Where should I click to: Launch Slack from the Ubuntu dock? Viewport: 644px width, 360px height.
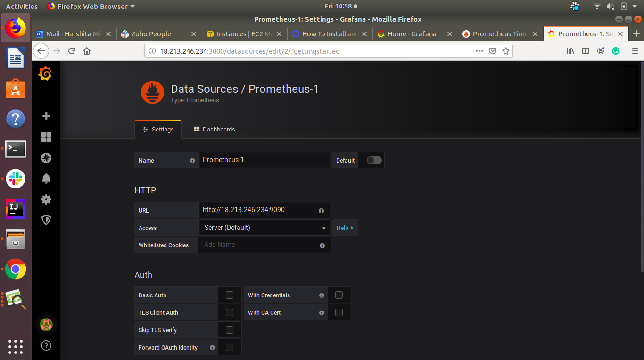pyautogui.click(x=16, y=179)
